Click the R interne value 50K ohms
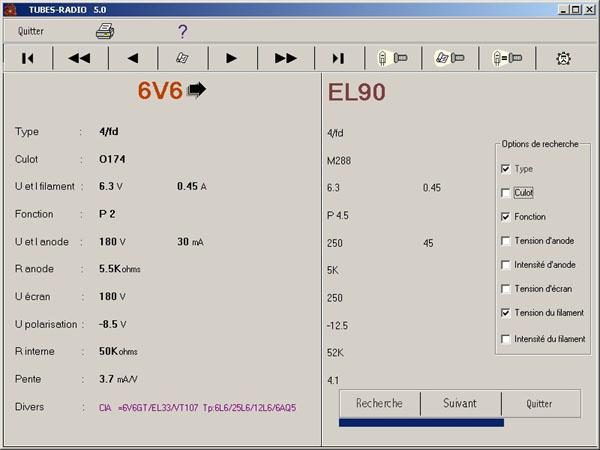This screenshot has height=450, width=600. point(118,351)
